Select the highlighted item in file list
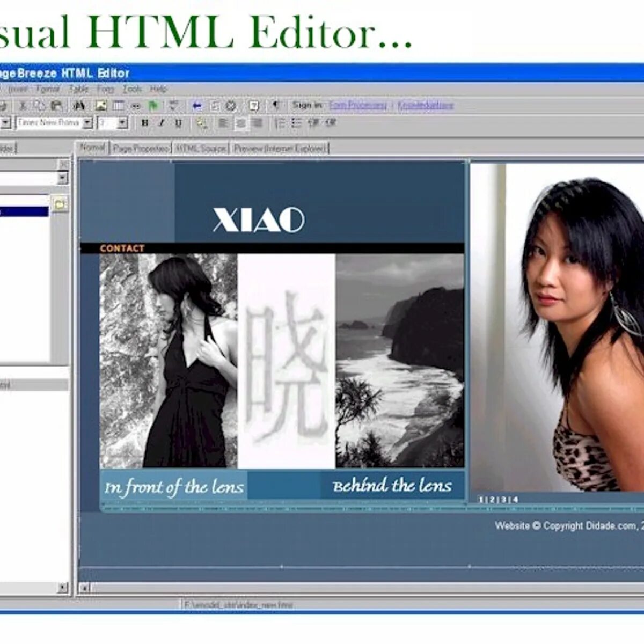Image resolution: width=644 pixels, height=644 pixels. [x=24, y=211]
